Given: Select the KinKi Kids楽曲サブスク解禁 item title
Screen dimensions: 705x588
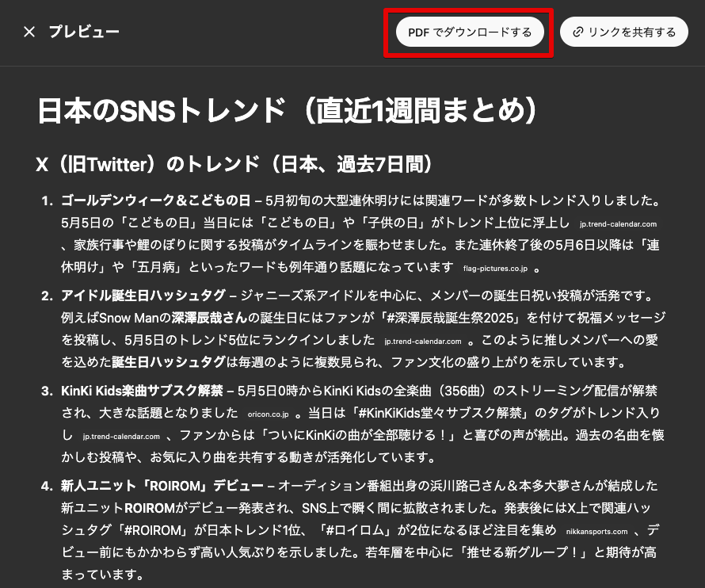Looking at the screenshot, I should click(142, 391).
